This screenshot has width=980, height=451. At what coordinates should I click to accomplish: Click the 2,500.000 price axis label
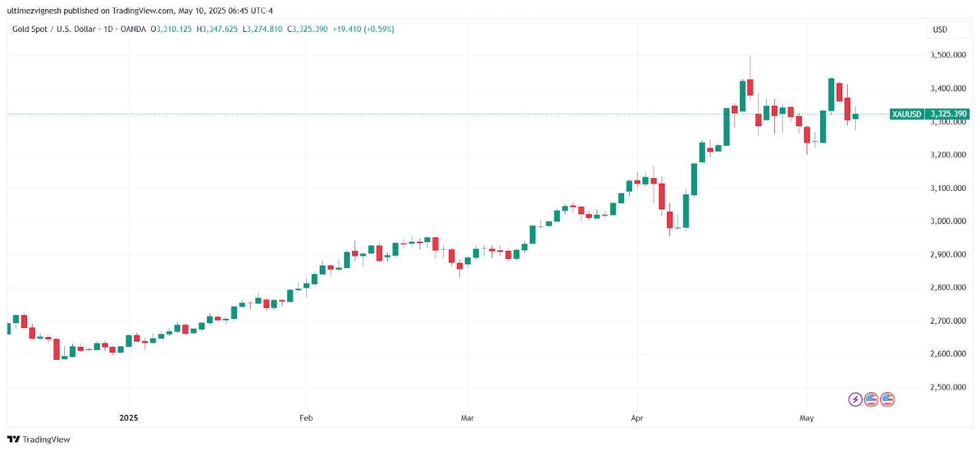point(948,387)
